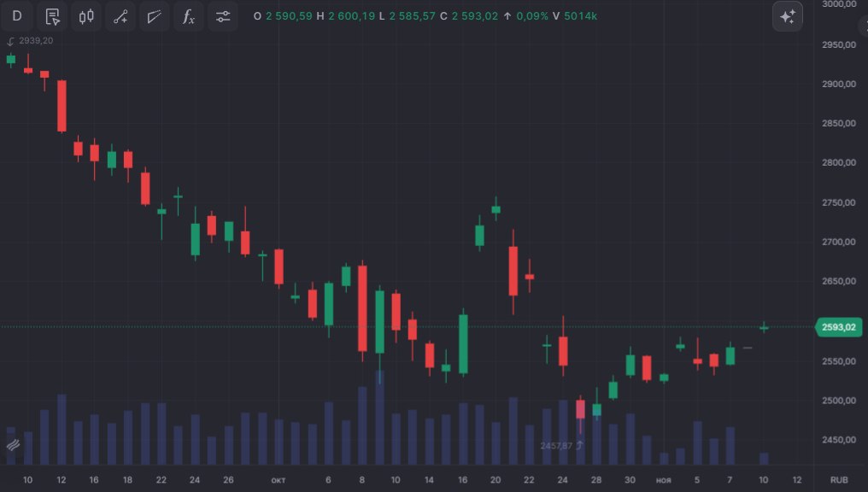
Task: Open the channel drawing tool icon
Action: pyautogui.click(x=155, y=16)
